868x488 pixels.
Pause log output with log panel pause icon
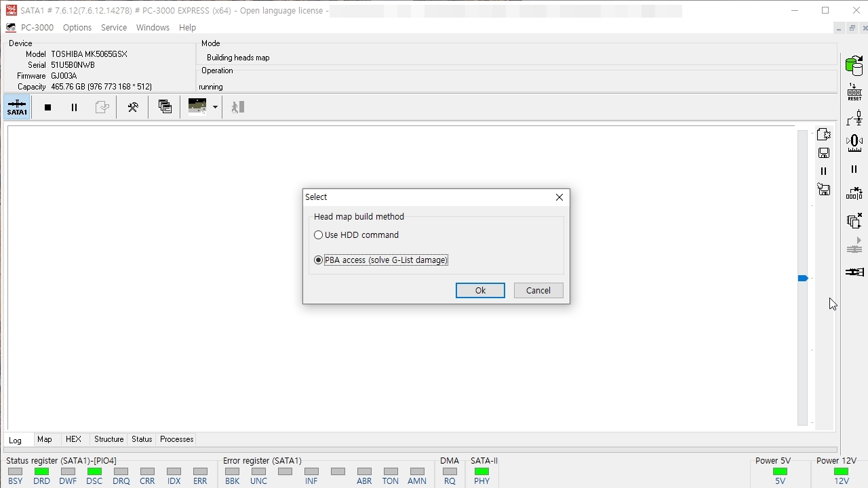pyautogui.click(x=824, y=171)
